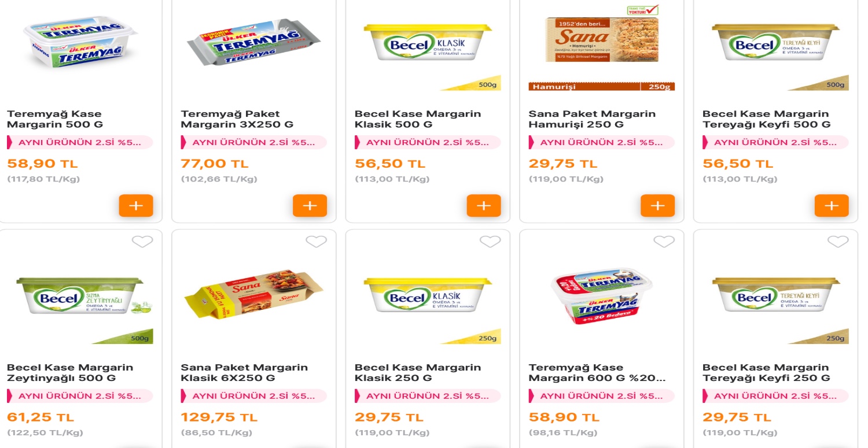868x448 pixels.
Task: Click promo badge on Becel Tereyağı Keyfi 250 G
Action: 775,397
